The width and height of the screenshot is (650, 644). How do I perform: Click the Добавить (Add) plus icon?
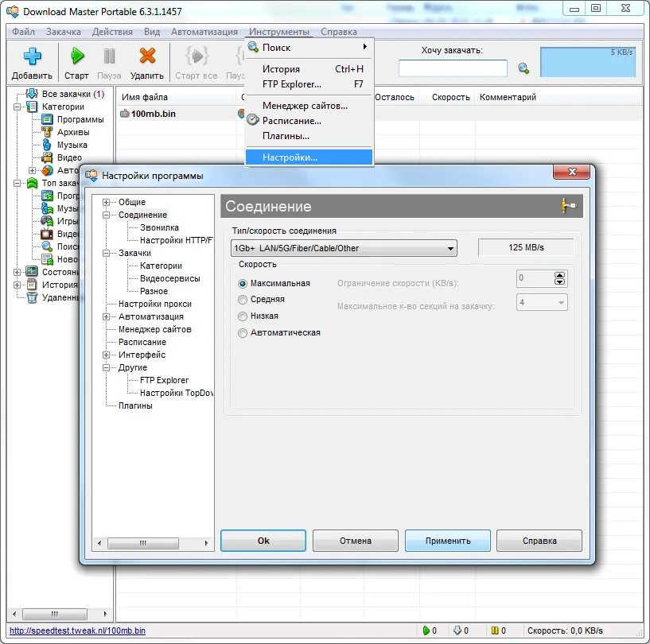(32, 56)
